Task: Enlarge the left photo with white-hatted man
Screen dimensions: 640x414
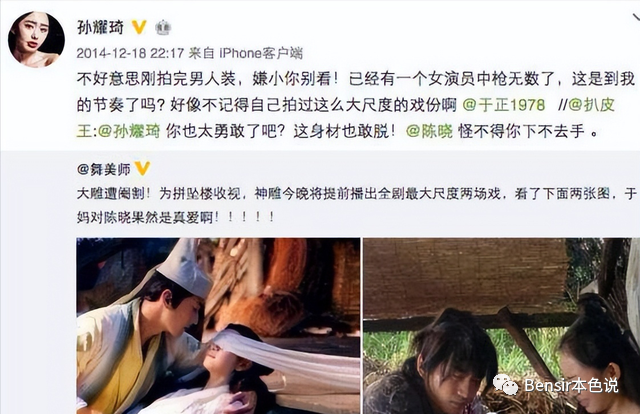Action: [218, 326]
